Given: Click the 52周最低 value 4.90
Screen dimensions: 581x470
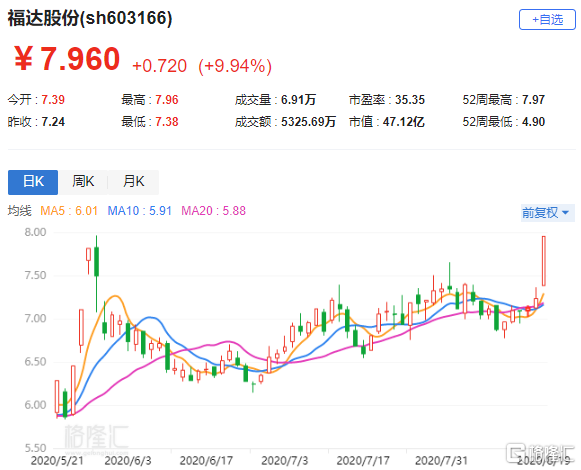Looking at the screenshot, I should coord(534,122).
